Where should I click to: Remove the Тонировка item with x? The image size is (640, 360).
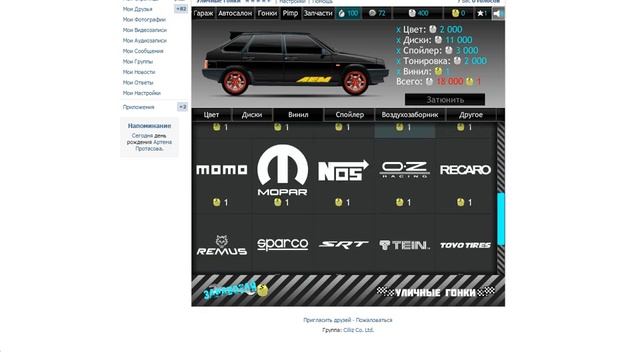coord(398,61)
